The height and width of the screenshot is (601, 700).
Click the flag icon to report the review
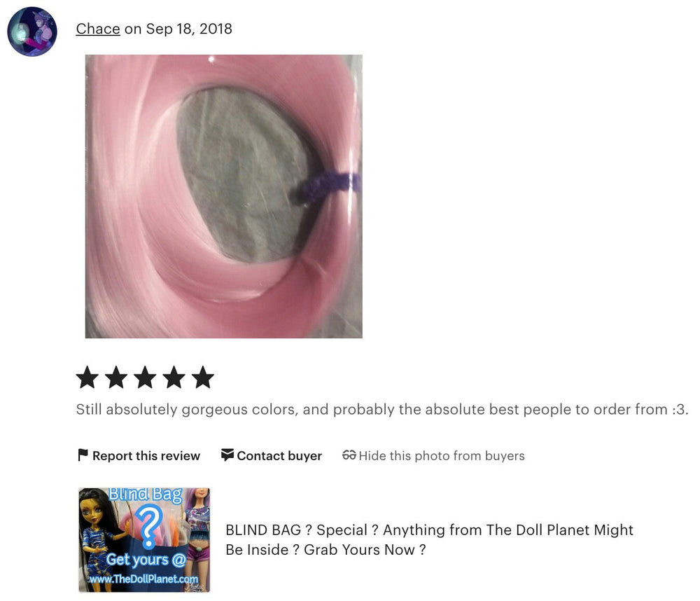pos(83,455)
